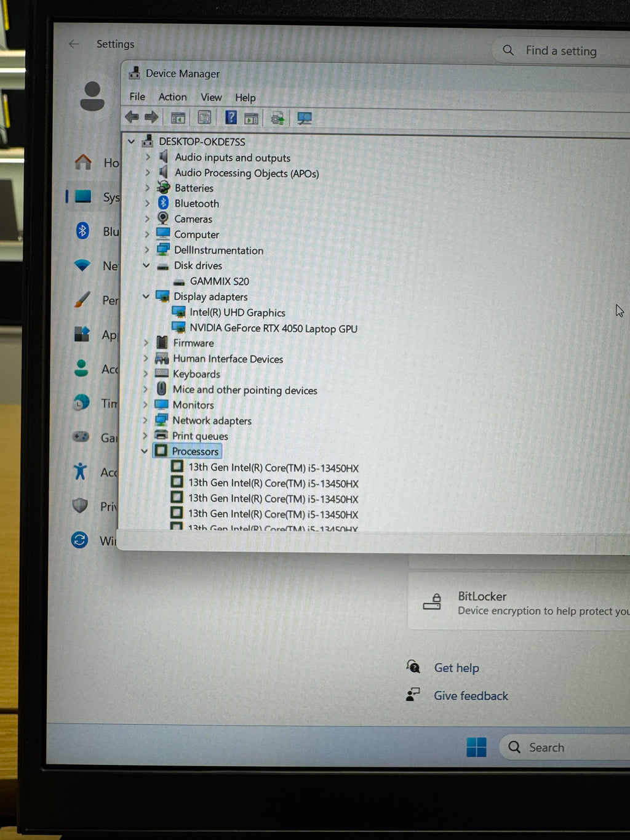The height and width of the screenshot is (840, 630).
Task: Select Audio Processing Objects (APOs)
Action: [x=246, y=173]
